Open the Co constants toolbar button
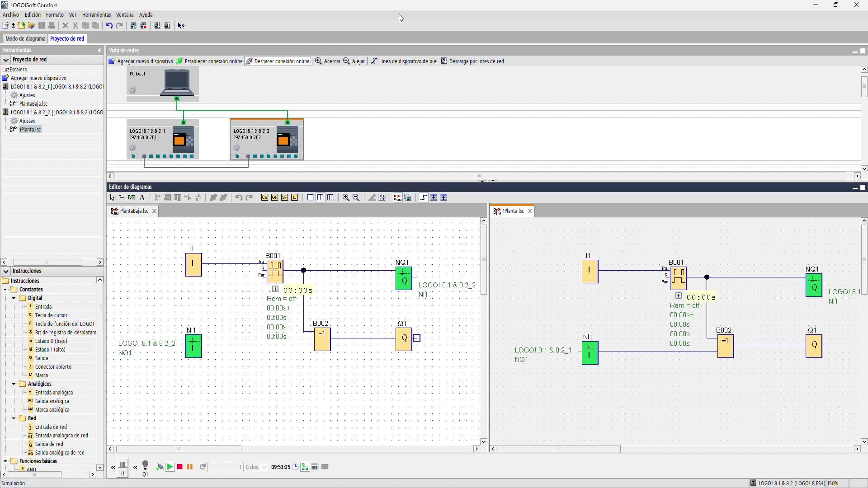The image size is (868, 488). click(x=264, y=197)
